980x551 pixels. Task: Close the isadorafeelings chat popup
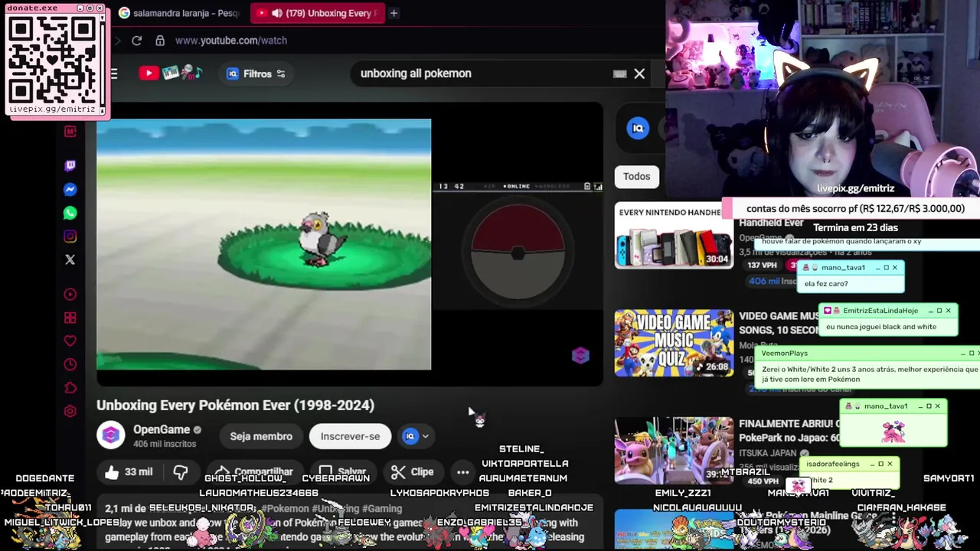890,464
